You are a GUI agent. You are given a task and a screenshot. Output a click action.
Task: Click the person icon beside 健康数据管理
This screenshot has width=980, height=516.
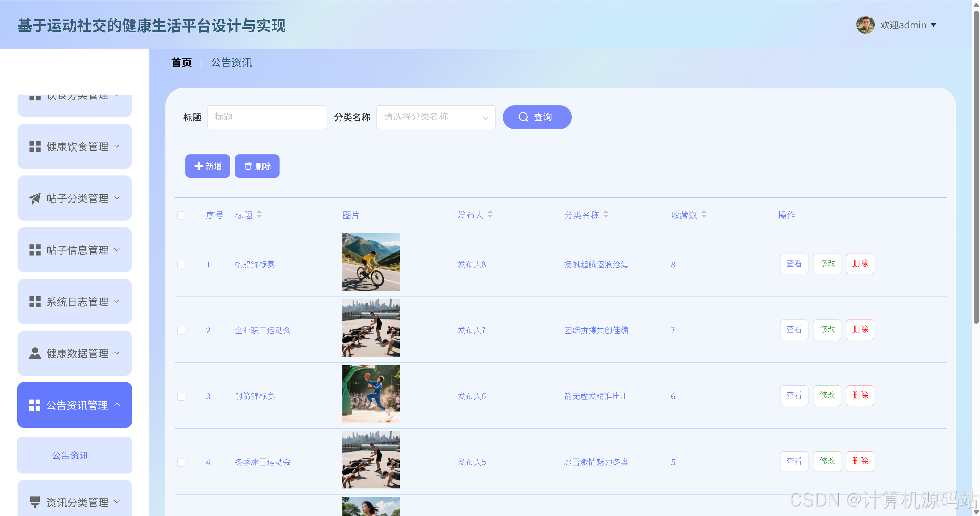click(x=35, y=353)
